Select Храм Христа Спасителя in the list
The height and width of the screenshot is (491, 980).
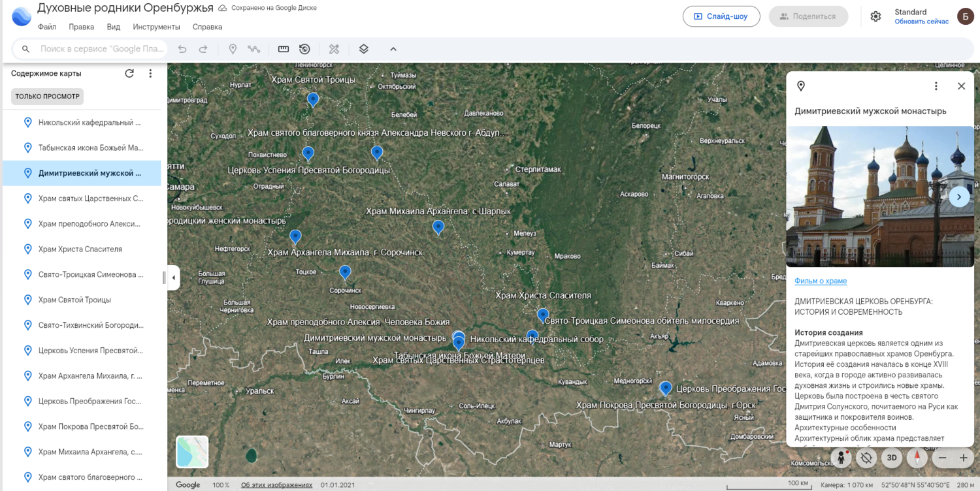tap(80, 249)
